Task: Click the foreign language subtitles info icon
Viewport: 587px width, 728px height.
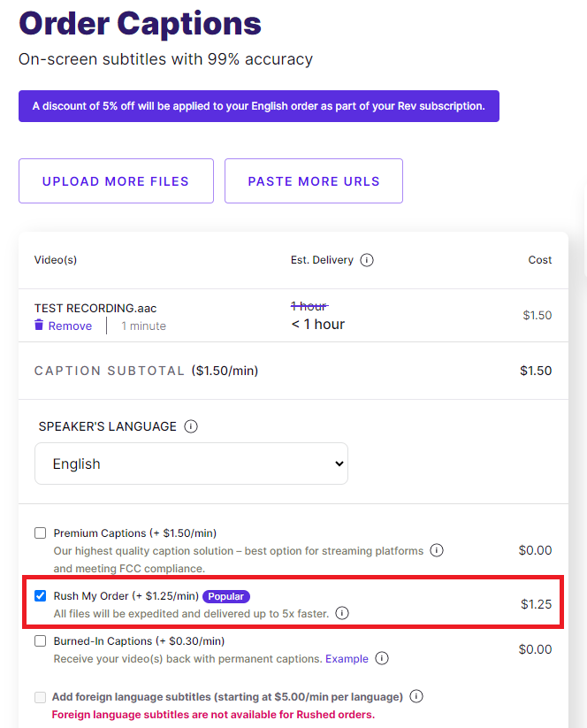Action: pyautogui.click(x=416, y=696)
